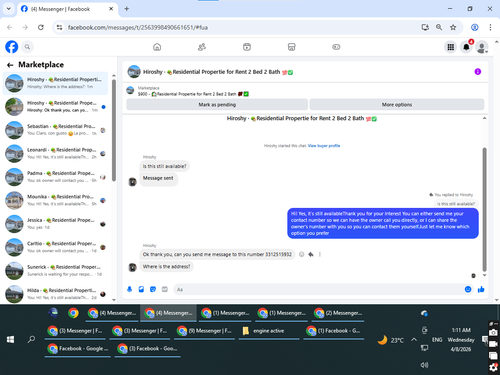Type in the message input field
The height and width of the screenshot is (375, 500).
click(318, 289)
